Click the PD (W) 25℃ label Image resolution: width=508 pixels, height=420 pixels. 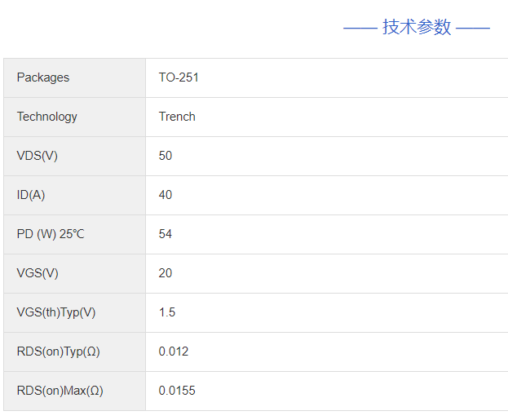pos(51,234)
